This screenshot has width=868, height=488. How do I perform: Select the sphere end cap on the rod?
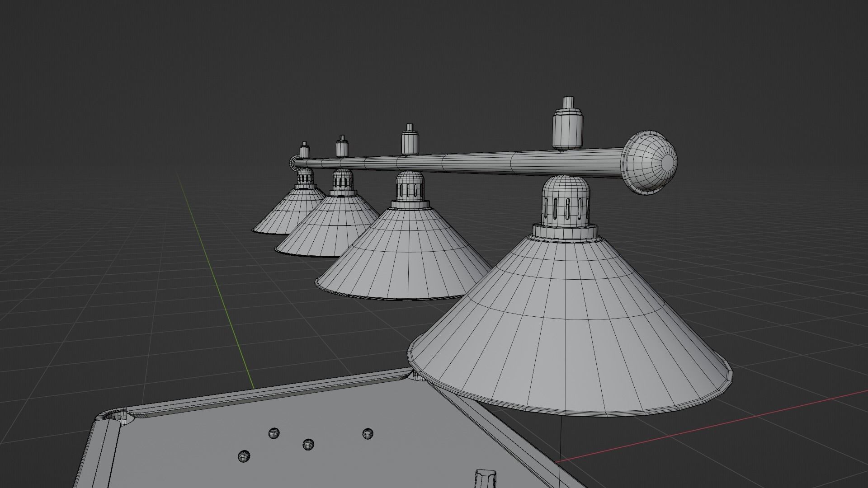pyautogui.click(x=650, y=164)
